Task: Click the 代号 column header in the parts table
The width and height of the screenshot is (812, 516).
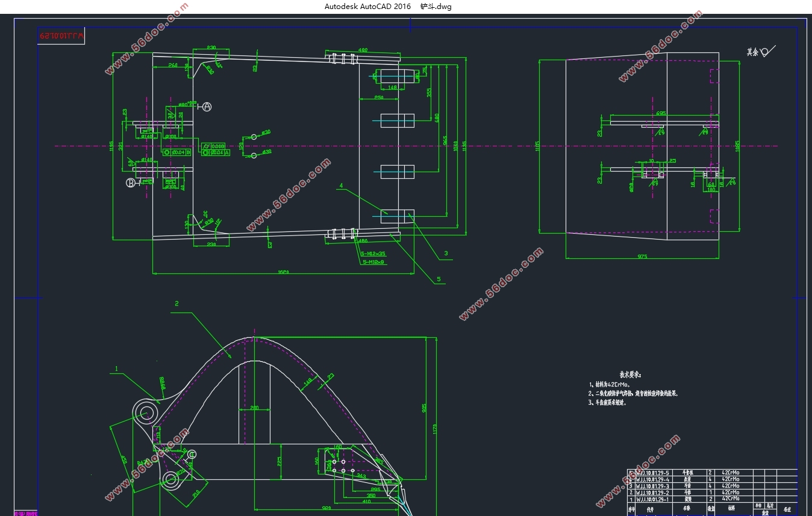Action: 651,509
